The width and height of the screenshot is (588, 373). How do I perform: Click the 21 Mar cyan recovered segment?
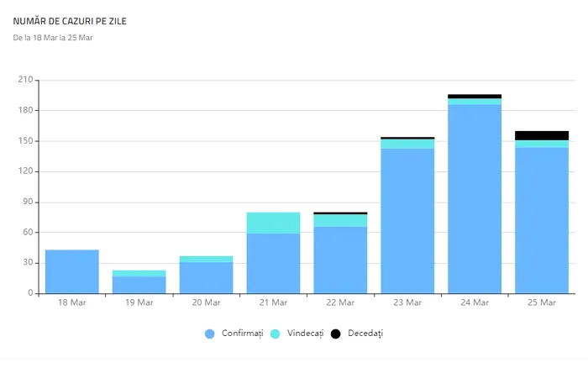(x=273, y=223)
